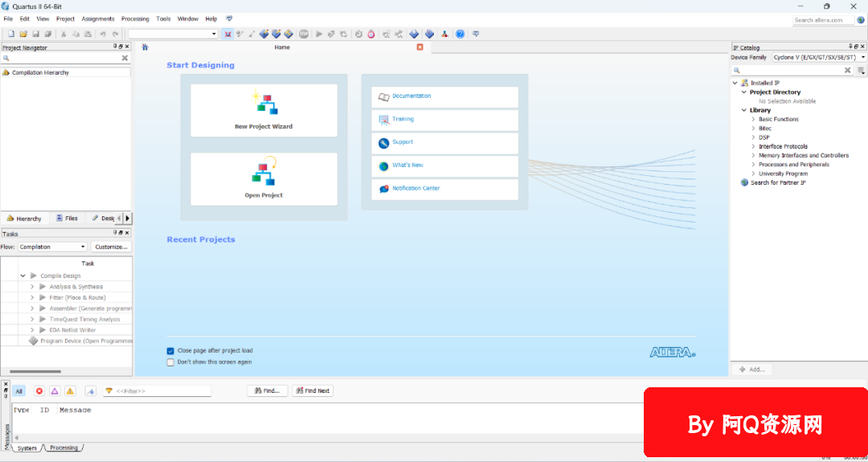
Task: Toggle the yellow warning messages filter
Action: [x=70, y=391]
